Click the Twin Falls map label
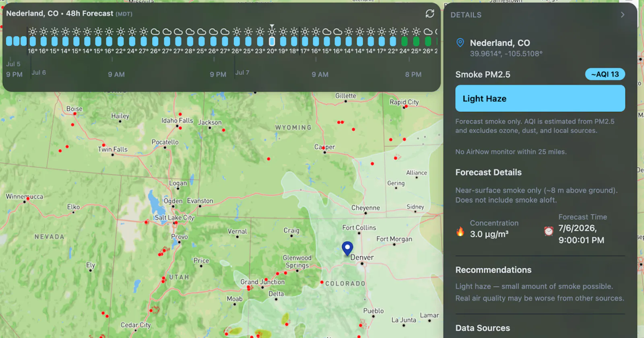This screenshot has width=644, height=338. pos(113,149)
